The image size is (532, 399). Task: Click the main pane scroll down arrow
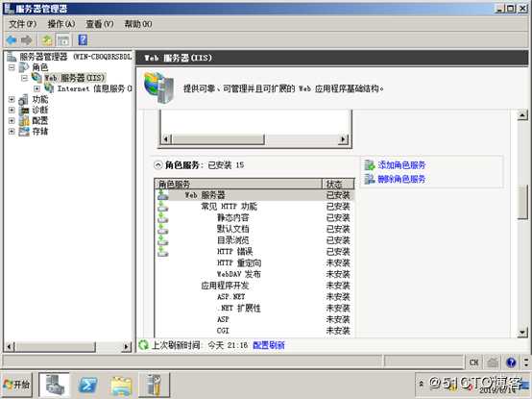coord(522,332)
